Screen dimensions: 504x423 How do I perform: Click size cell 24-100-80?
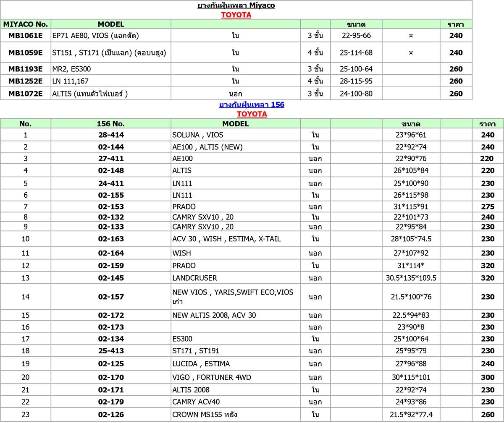tap(356, 94)
